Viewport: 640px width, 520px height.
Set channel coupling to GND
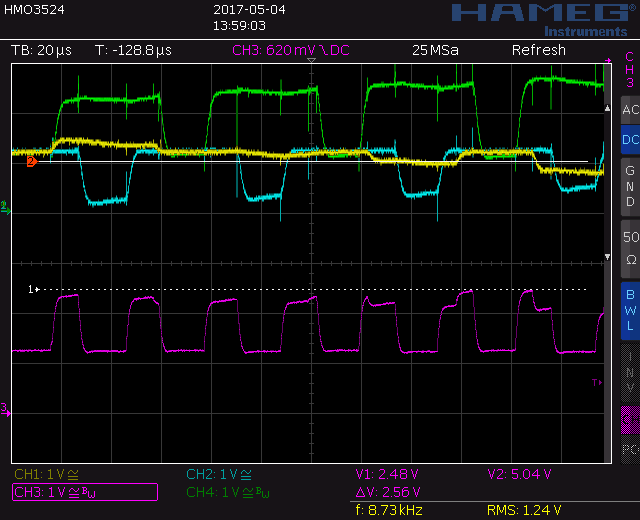(x=630, y=186)
